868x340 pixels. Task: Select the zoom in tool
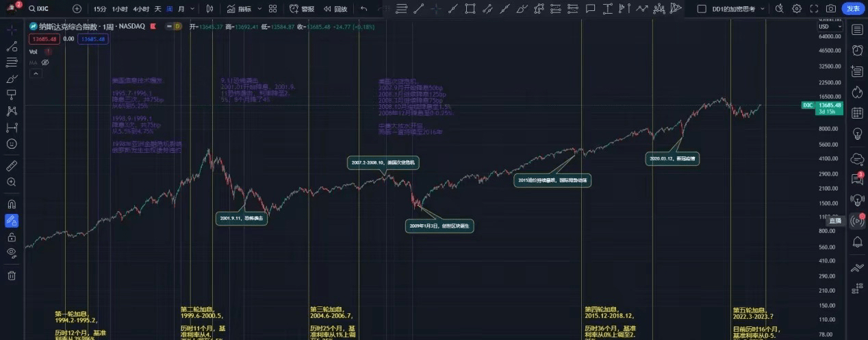pos(11,182)
